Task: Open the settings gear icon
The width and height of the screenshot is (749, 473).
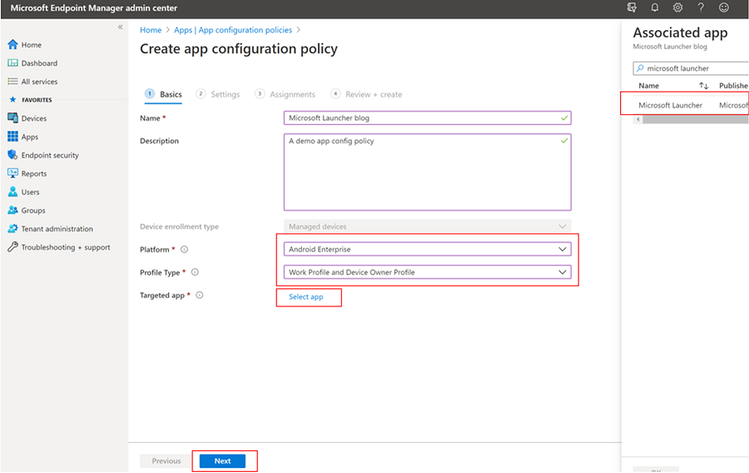Action: pyautogui.click(x=677, y=8)
